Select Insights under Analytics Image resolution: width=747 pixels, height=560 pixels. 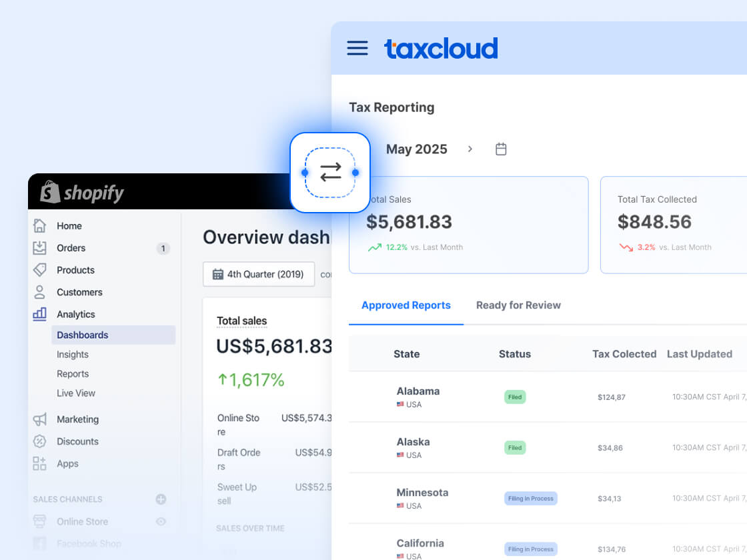(x=73, y=354)
